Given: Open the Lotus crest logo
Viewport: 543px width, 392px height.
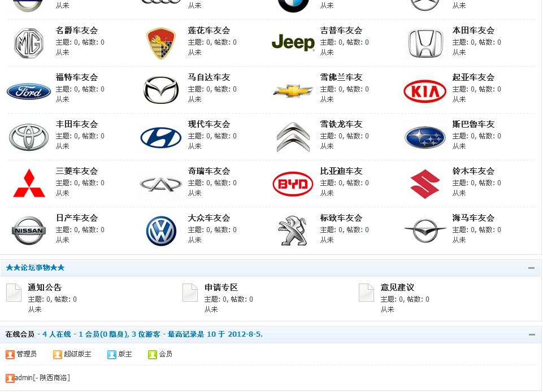Looking at the screenshot, I should click(161, 43).
